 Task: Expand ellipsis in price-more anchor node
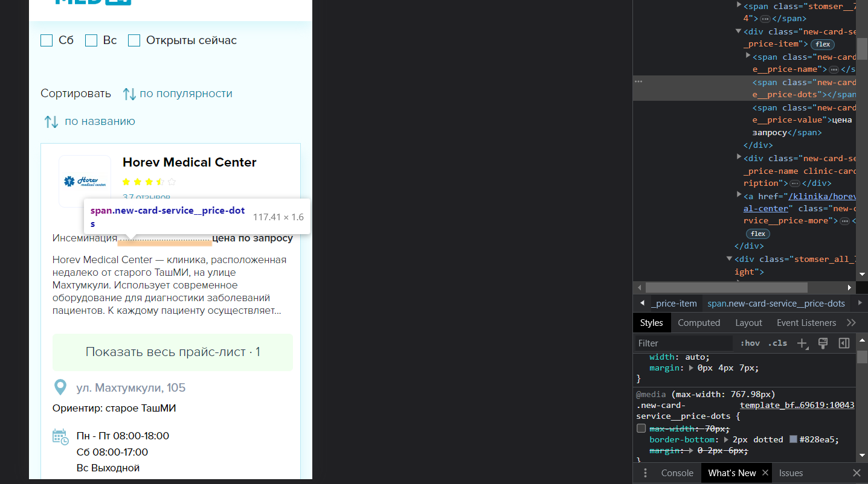(x=845, y=221)
